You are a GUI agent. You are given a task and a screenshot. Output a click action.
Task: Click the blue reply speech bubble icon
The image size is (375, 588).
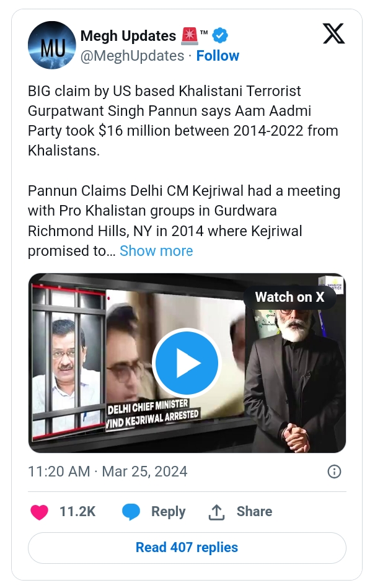131,512
